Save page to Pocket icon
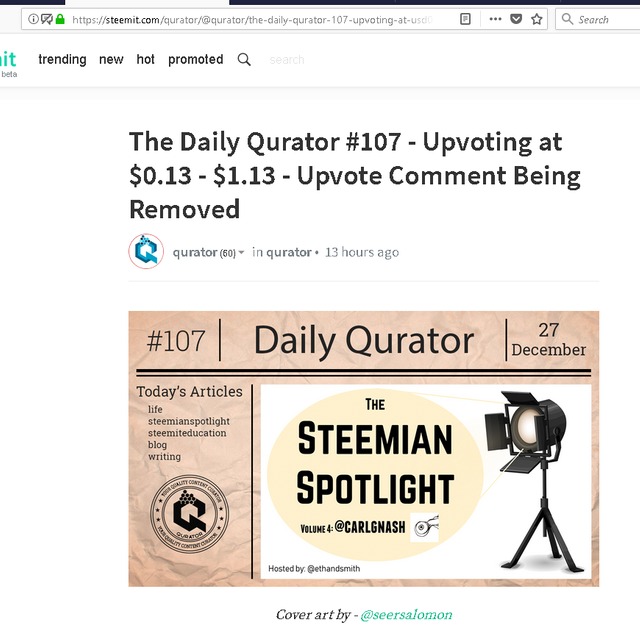The height and width of the screenshot is (631, 640). 516,19
